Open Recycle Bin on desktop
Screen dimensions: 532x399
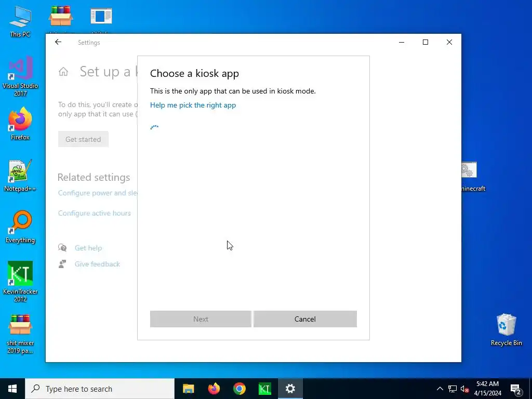coord(506,329)
